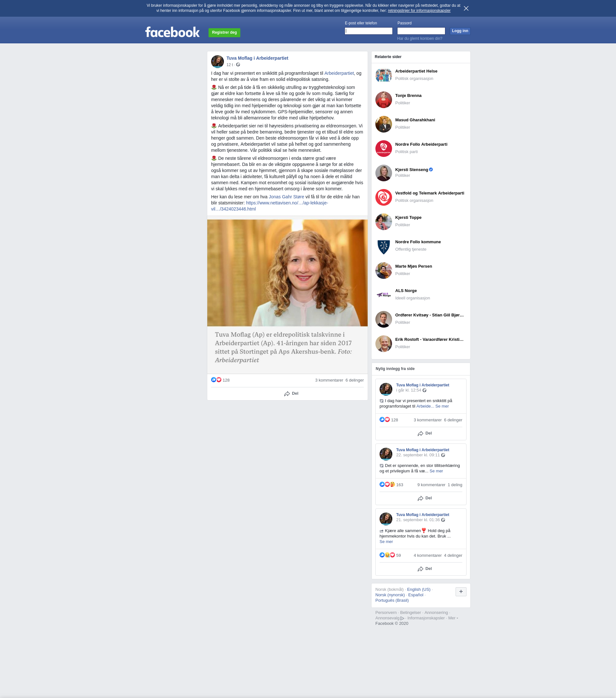Open Tuva Moflag i Arbeiderpartiet main post title
Viewport: 616px width, 698px height.
(257, 58)
